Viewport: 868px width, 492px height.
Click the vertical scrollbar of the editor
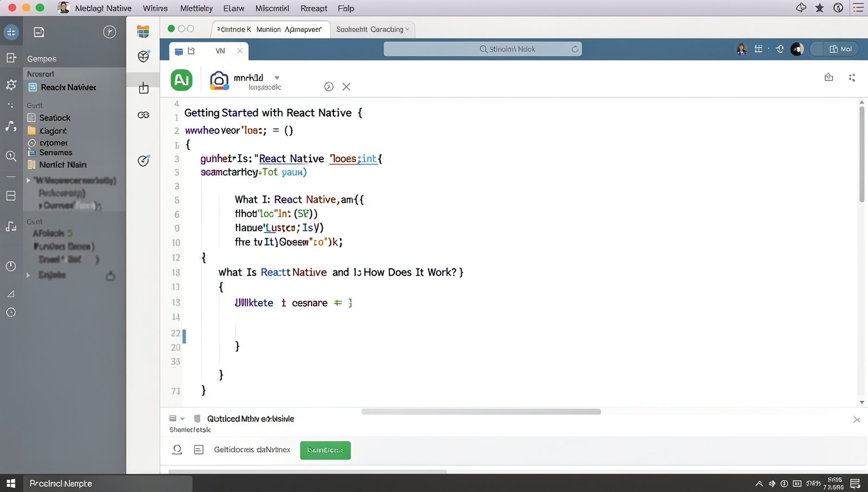tap(861, 154)
